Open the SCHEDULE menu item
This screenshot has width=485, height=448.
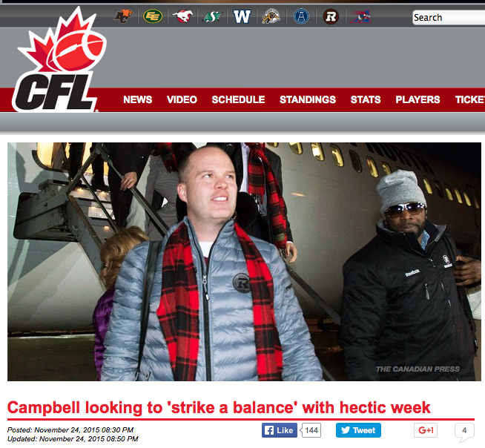(x=238, y=99)
